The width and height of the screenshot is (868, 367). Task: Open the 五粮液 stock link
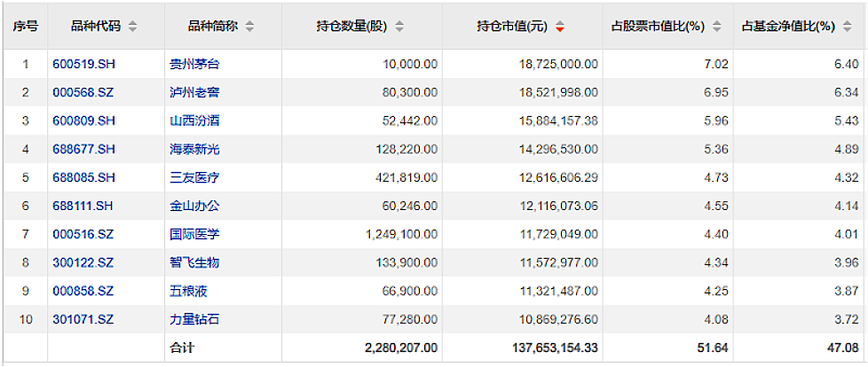(188, 292)
